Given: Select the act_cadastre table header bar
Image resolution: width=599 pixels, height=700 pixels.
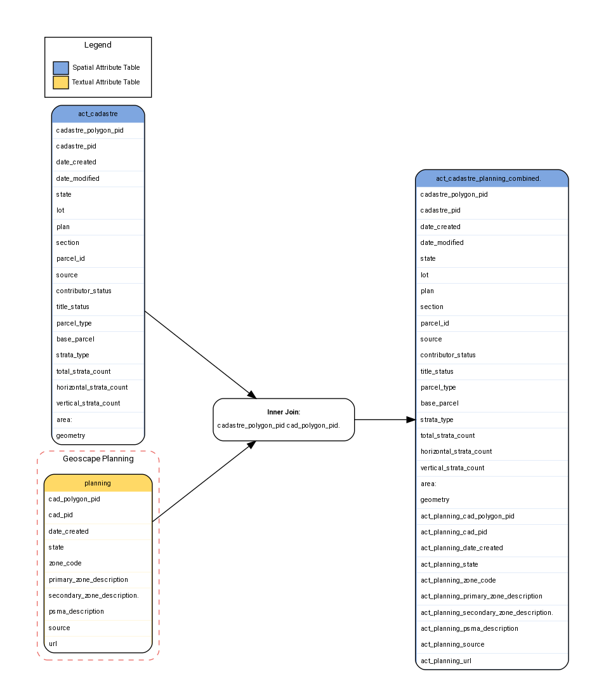Looking at the screenshot, I should pos(98,114).
